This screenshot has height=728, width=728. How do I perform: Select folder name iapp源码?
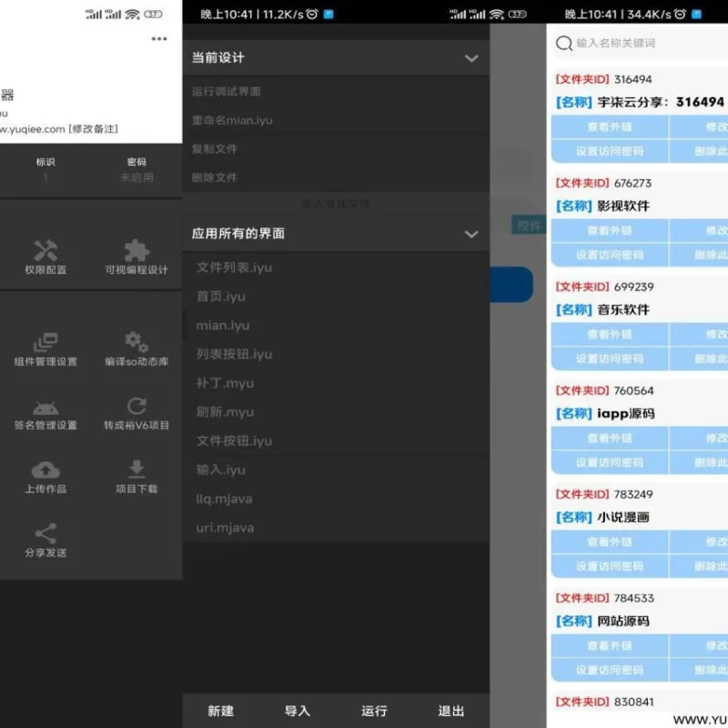626,414
